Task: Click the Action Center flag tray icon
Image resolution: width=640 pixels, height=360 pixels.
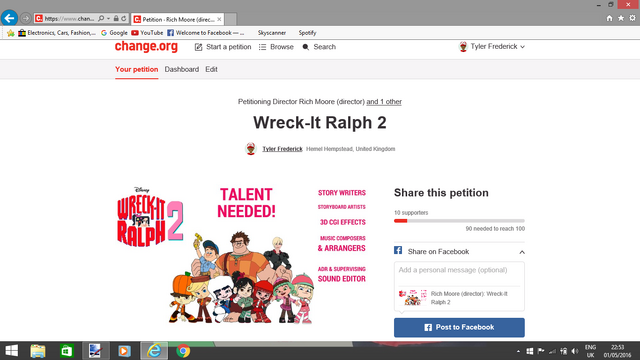Action: [x=541, y=351]
